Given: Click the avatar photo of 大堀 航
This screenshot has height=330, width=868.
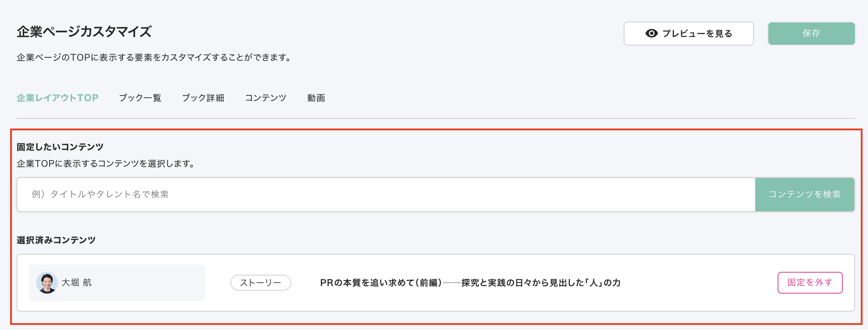Looking at the screenshot, I should coord(47,283).
